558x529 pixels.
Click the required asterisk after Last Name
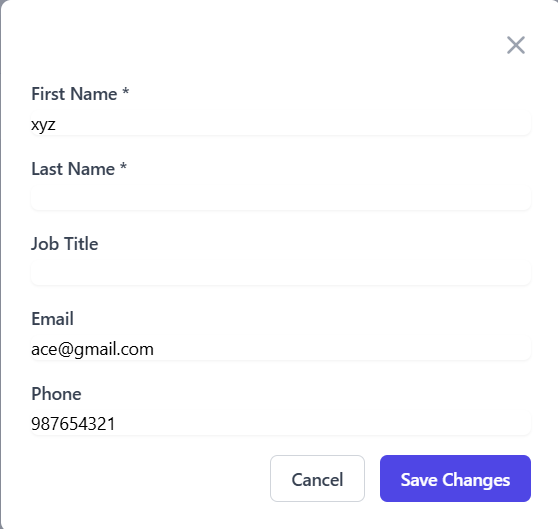123,166
